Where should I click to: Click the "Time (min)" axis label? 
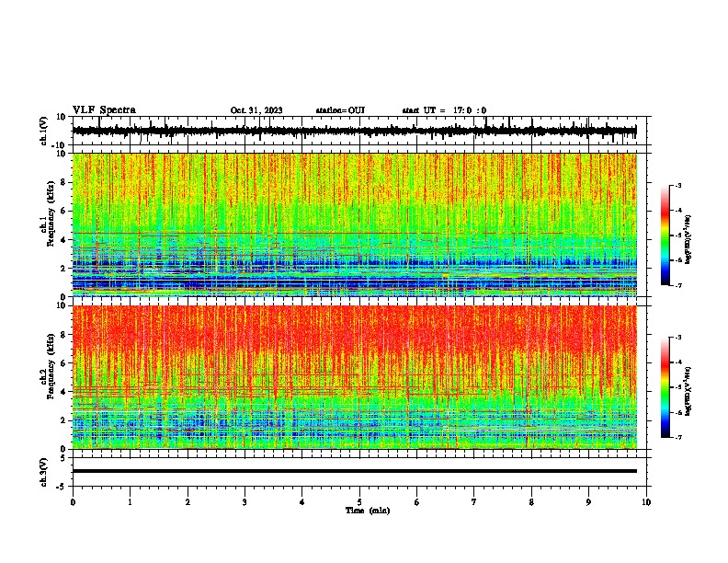click(368, 511)
